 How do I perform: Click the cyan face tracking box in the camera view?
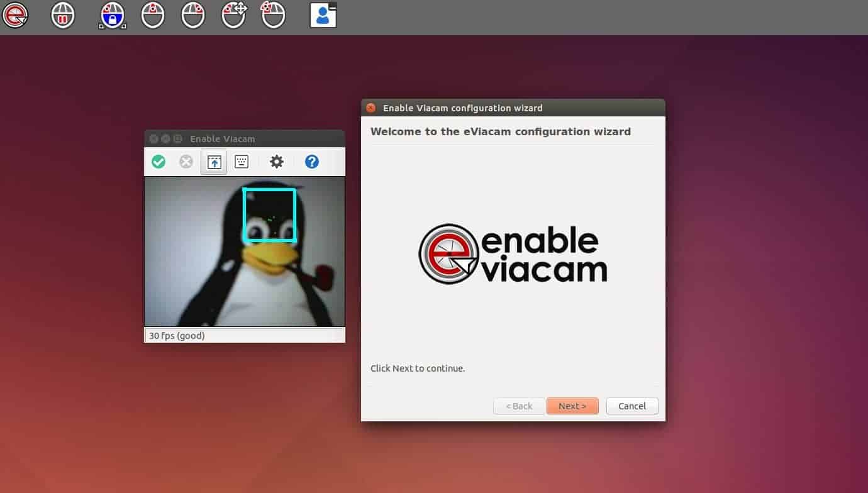click(x=269, y=214)
